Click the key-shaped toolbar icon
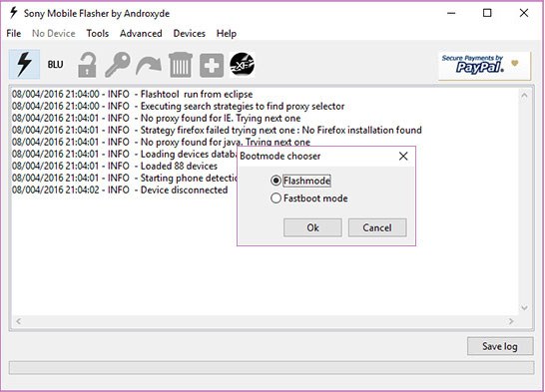Screen dimensions: 545x392 click(x=118, y=65)
